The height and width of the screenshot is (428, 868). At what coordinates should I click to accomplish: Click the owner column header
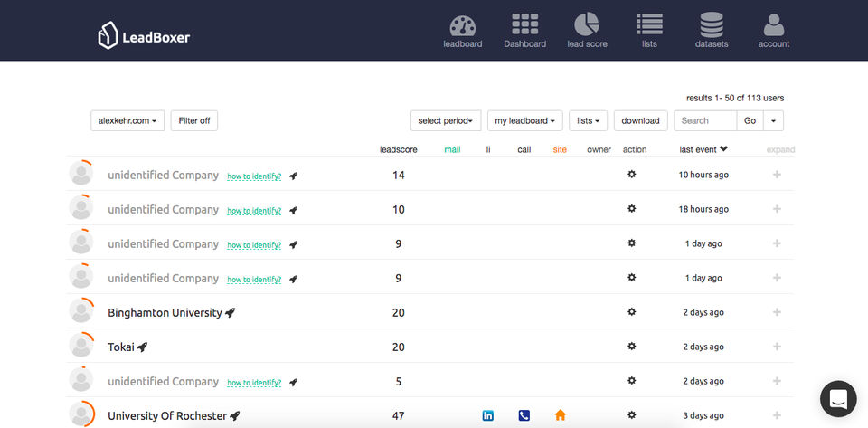point(599,149)
